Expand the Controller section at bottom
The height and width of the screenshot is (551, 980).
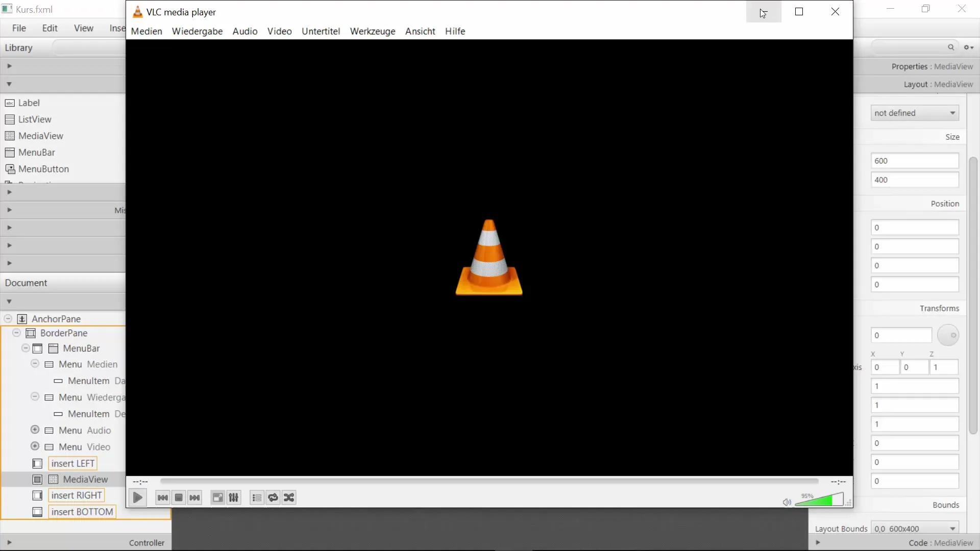click(9, 542)
